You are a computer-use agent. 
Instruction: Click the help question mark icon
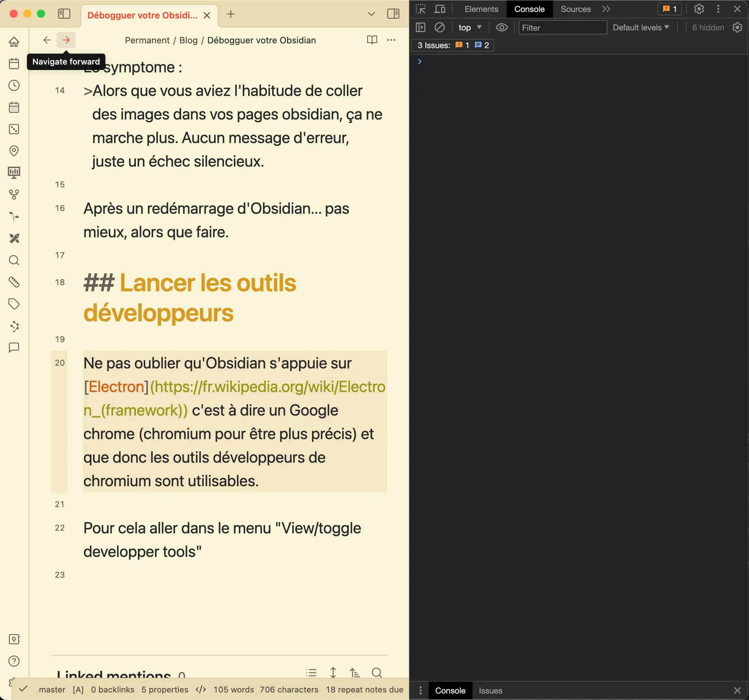coord(14,661)
